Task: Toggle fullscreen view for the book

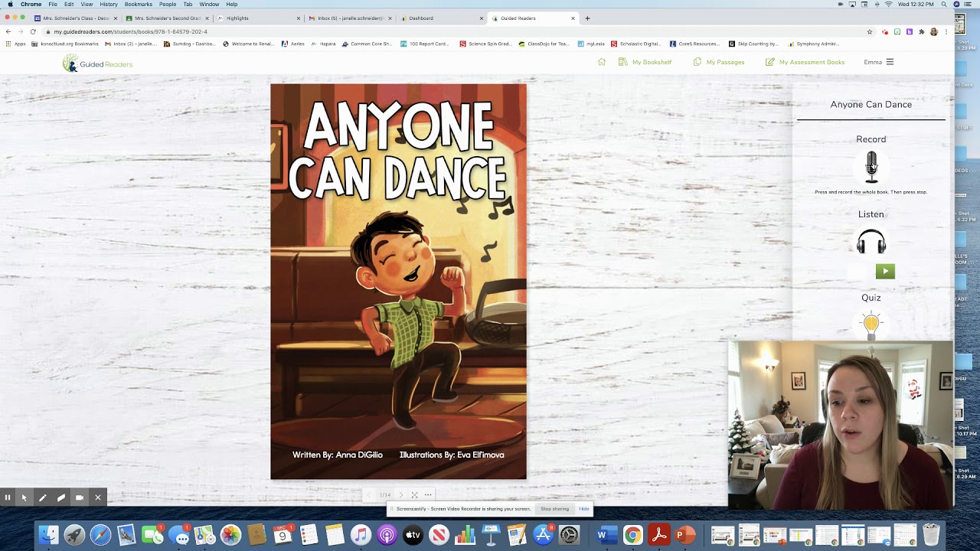Action: pos(414,495)
